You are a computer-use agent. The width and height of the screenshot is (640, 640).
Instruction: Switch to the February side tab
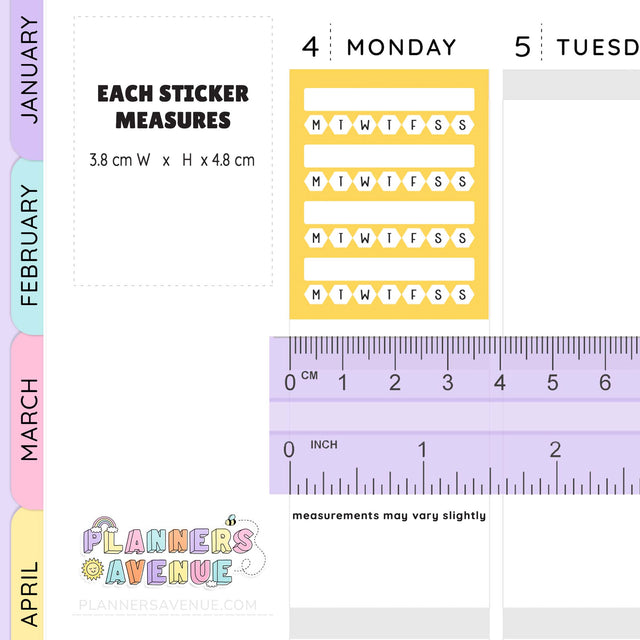click(28, 245)
